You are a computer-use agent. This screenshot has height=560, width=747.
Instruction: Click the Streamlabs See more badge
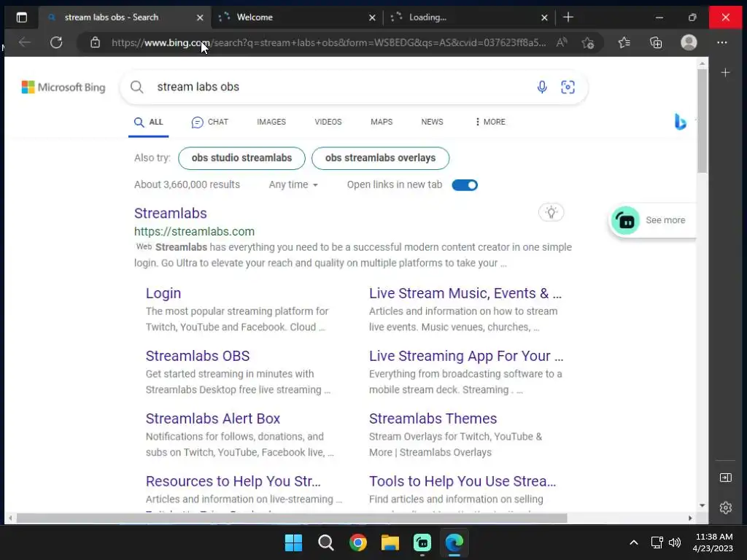pyautogui.click(x=651, y=220)
